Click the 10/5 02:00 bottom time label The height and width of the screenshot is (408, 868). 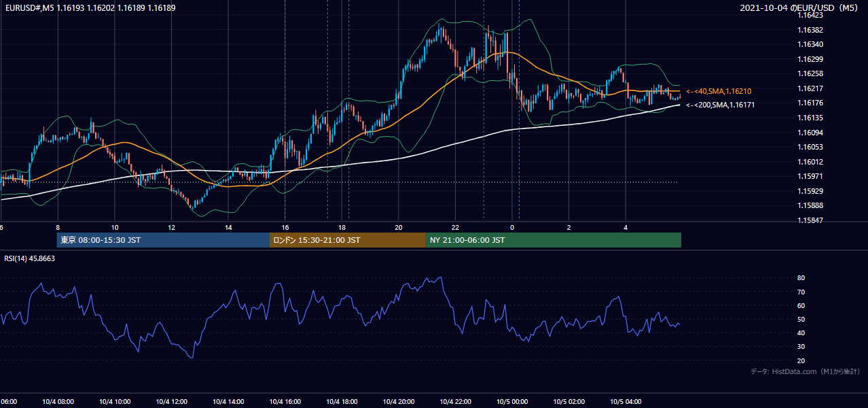tap(569, 402)
